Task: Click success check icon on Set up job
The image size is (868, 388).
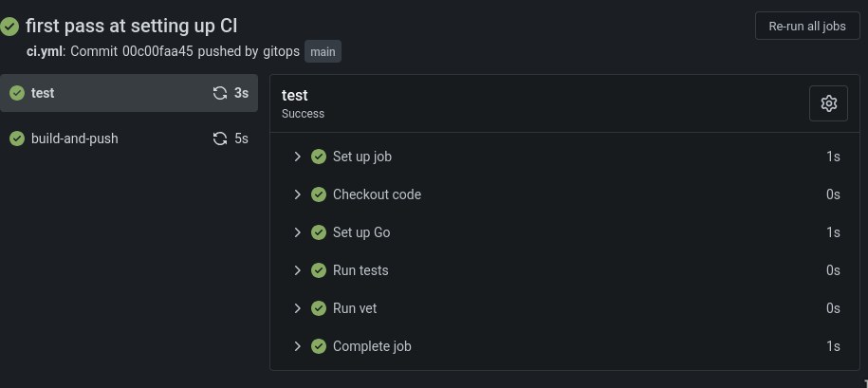Action: (319, 157)
